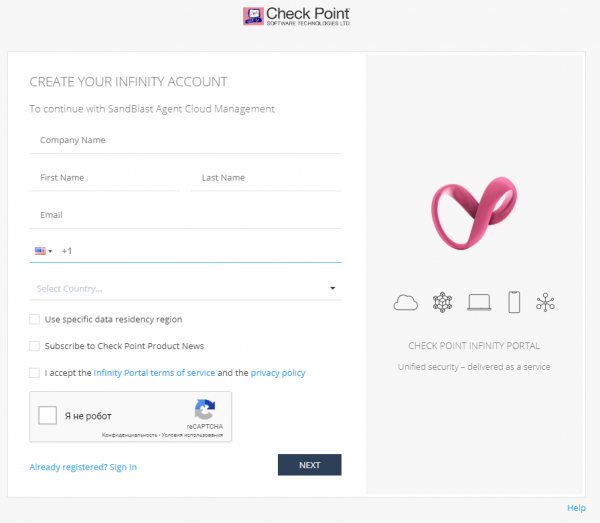Click the network hub icon

point(442,302)
